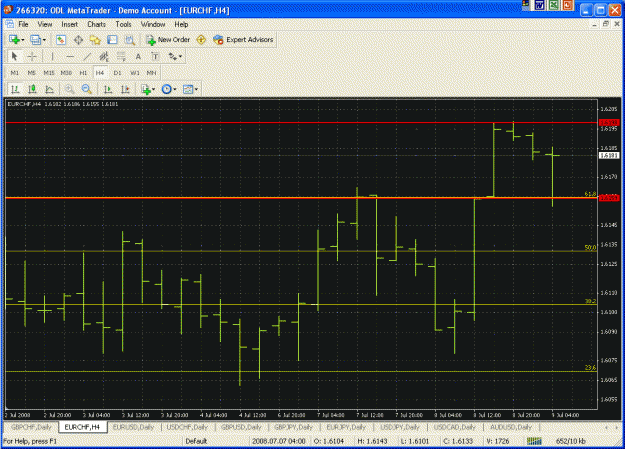Select the trendline drawing tool
The height and width of the screenshot is (449, 625).
[87, 57]
